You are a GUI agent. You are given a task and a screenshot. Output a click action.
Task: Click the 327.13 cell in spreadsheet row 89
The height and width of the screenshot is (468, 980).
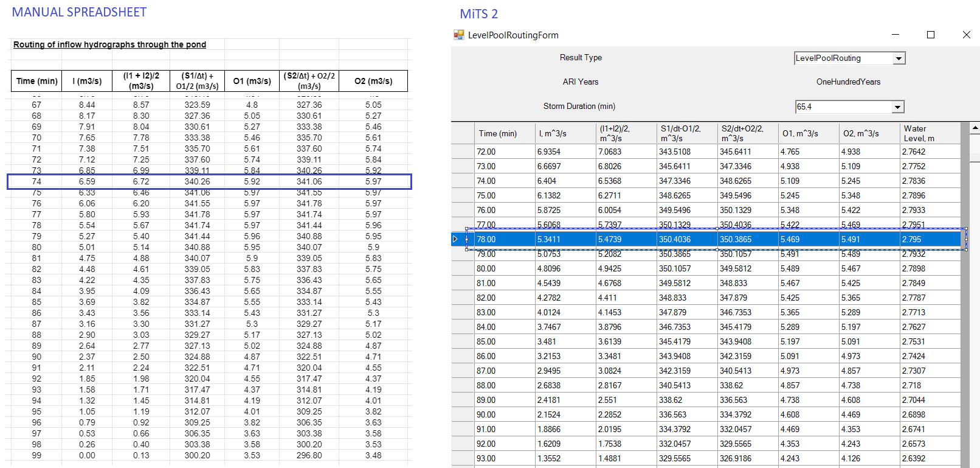click(197, 346)
